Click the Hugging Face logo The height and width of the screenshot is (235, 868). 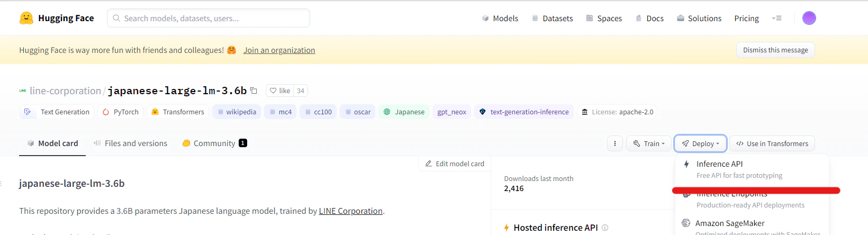point(57,18)
